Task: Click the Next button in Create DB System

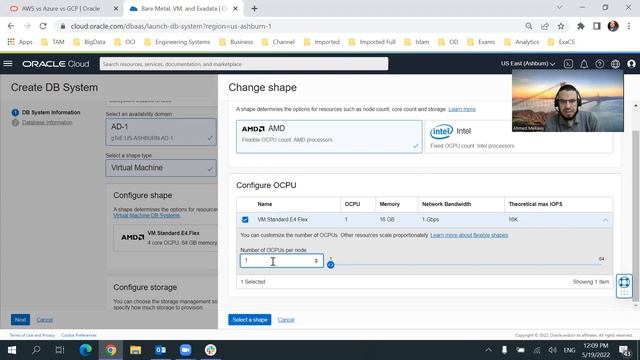Action: tap(20, 320)
